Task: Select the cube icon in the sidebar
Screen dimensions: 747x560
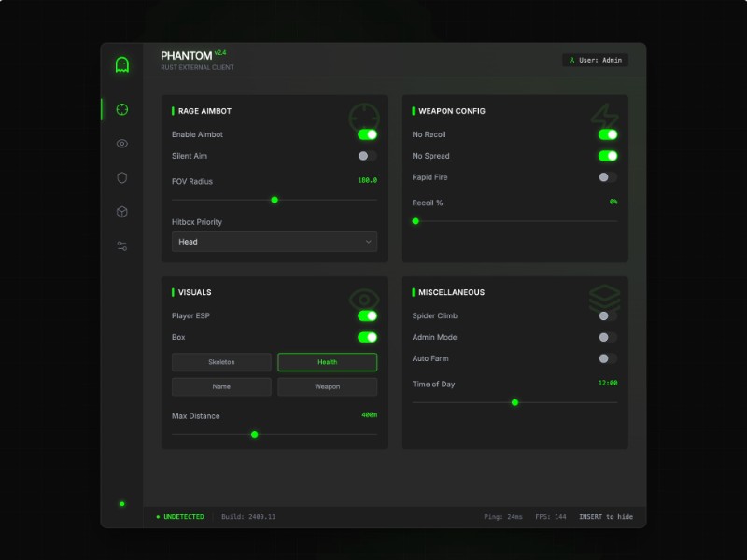Action: point(121,212)
